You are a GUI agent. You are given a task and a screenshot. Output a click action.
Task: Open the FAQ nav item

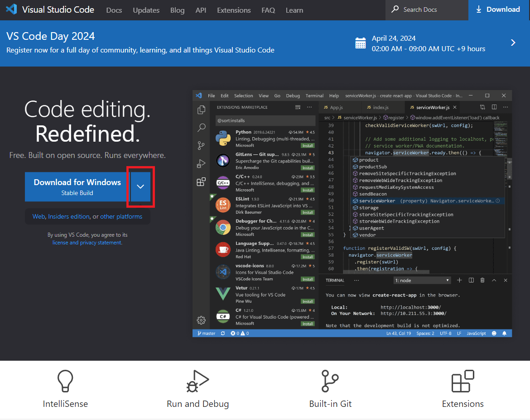click(x=268, y=10)
